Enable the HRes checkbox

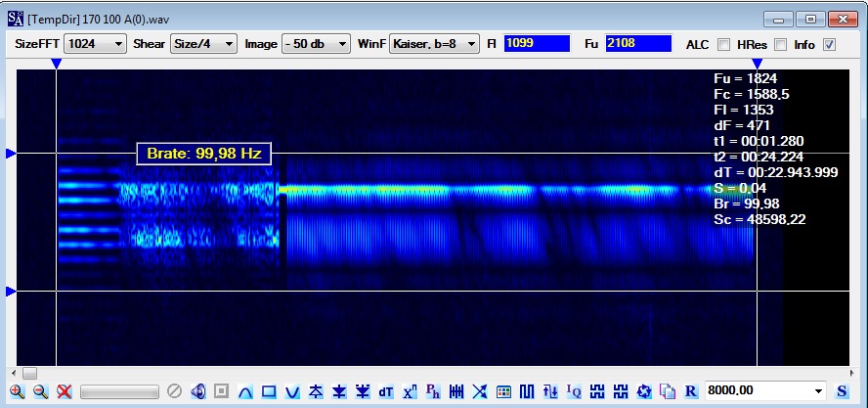[781, 44]
